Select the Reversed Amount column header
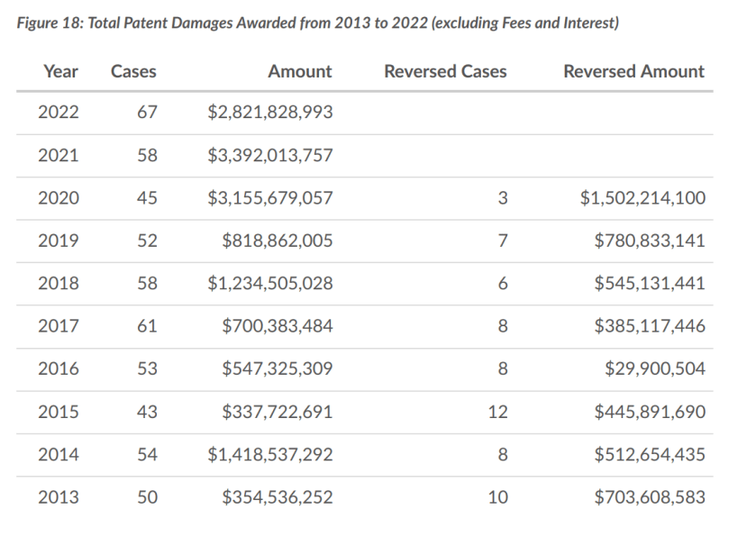 [x=633, y=70]
